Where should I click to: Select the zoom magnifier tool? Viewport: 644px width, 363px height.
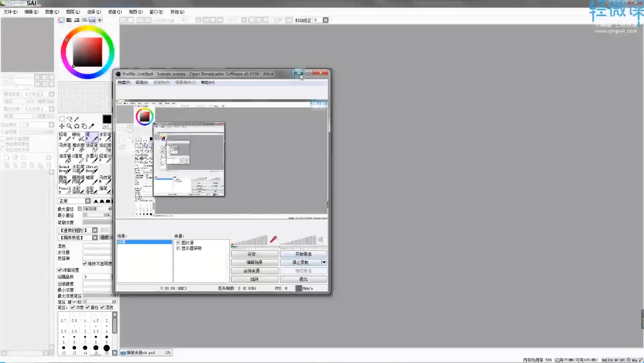pos(69,127)
